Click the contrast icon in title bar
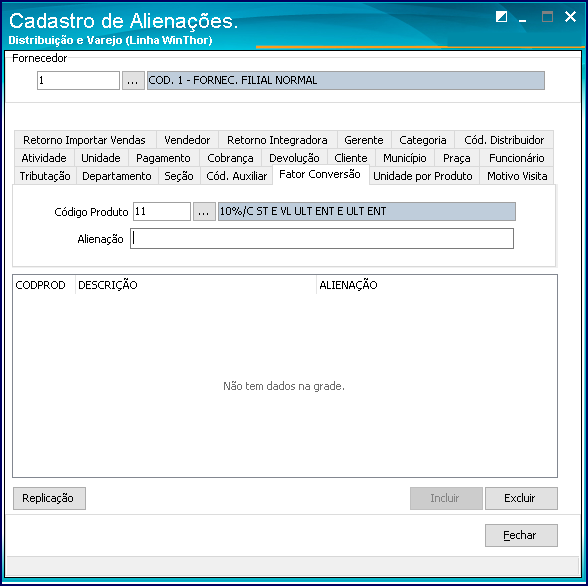 tap(501, 16)
